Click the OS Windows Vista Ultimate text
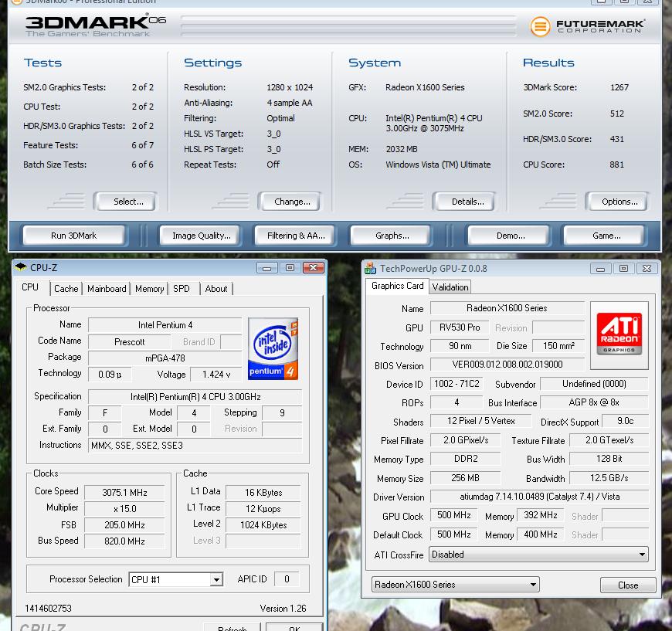The width and height of the screenshot is (672, 631). pos(438,165)
